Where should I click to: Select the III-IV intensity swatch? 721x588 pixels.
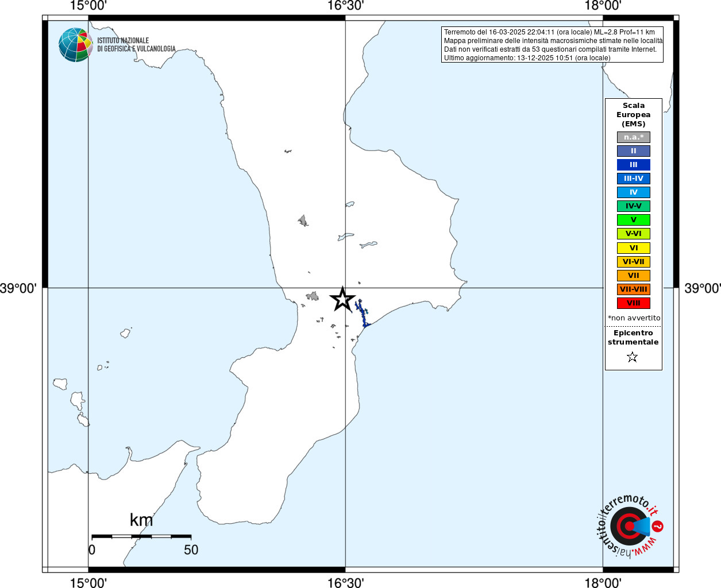click(634, 179)
